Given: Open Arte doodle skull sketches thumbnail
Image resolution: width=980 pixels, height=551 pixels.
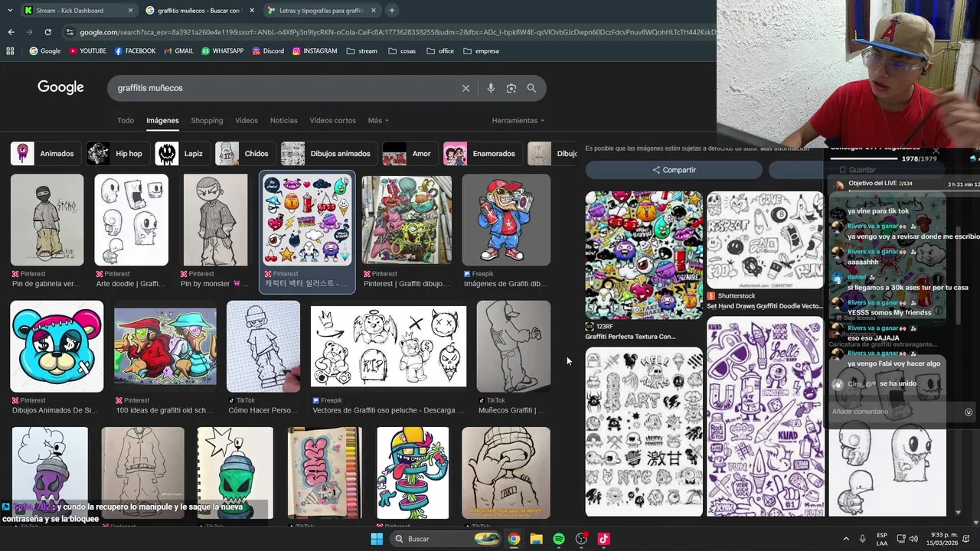Looking at the screenshot, I should click(x=131, y=220).
